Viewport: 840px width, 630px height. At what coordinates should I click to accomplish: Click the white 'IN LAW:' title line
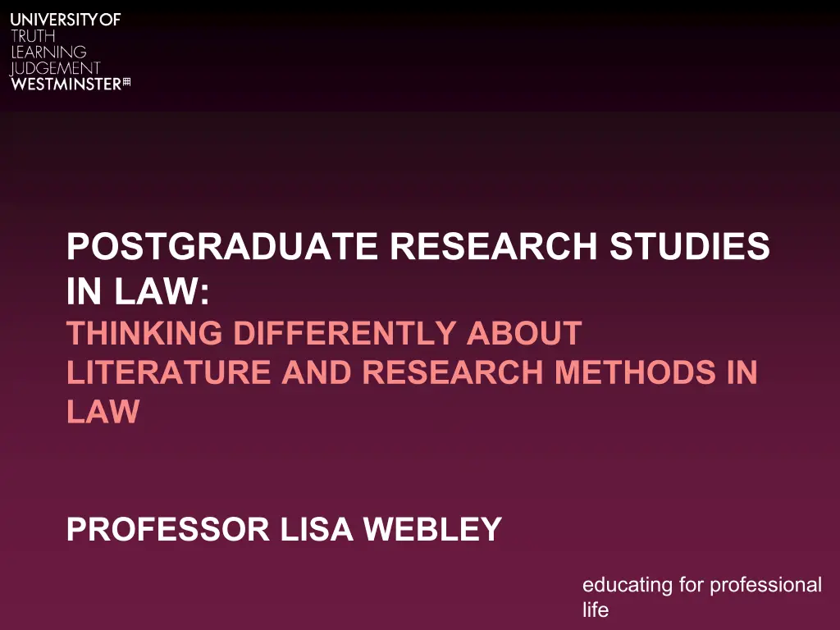click(x=138, y=291)
